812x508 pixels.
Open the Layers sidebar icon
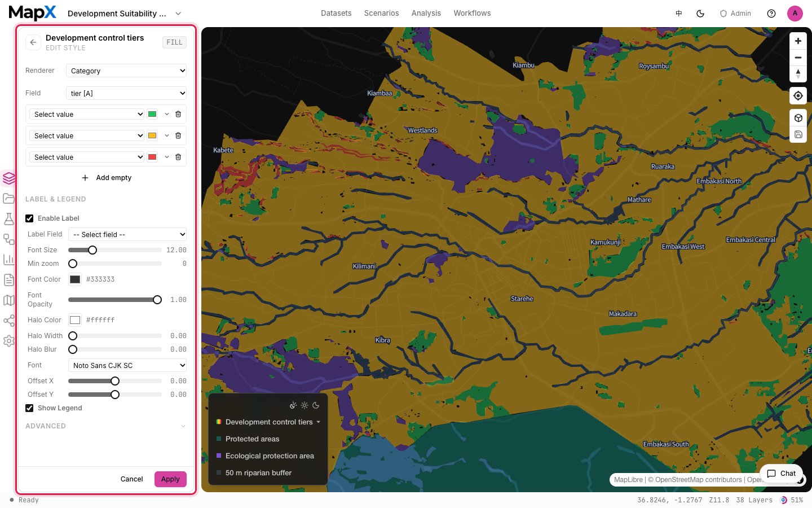coord(8,178)
